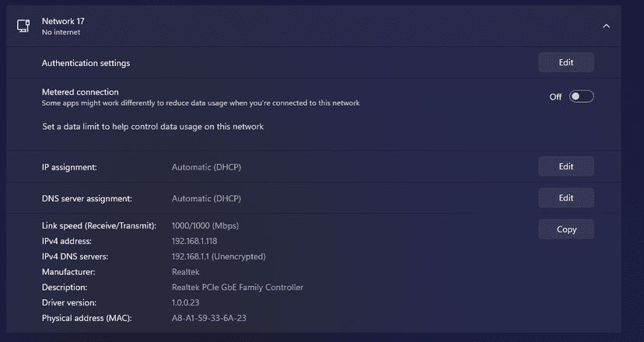The height and width of the screenshot is (342, 644).
Task: Collapse the Network 17 section chevron
Action: (x=607, y=26)
